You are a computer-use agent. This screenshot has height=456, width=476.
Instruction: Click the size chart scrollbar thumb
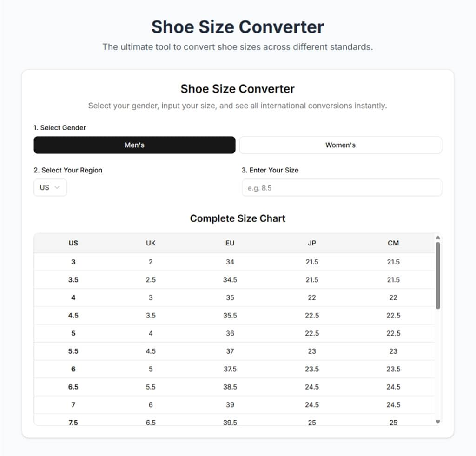coord(438,276)
